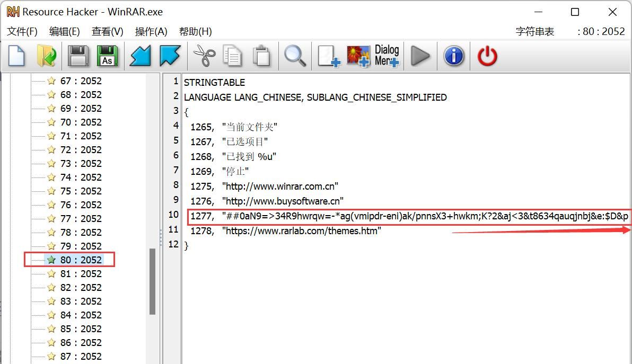Select tree item 68 : 2052
This screenshot has height=364, width=632.
pos(81,95)
